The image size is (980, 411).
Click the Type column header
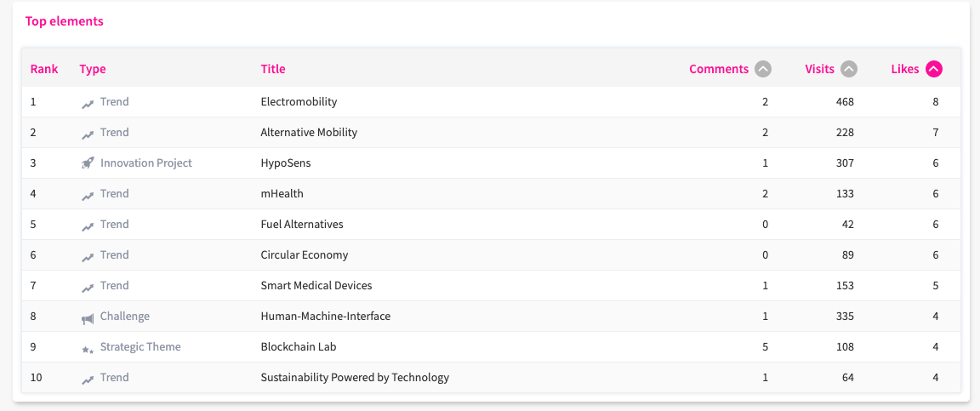click(93, 69)
